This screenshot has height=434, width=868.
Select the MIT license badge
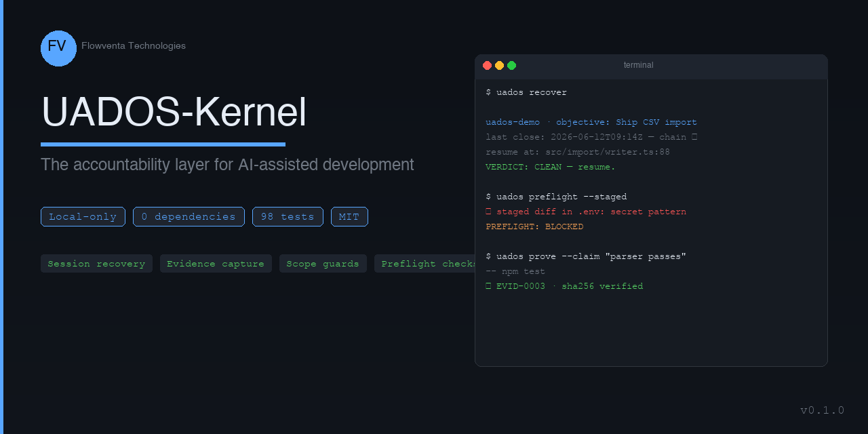coord(349,216)
